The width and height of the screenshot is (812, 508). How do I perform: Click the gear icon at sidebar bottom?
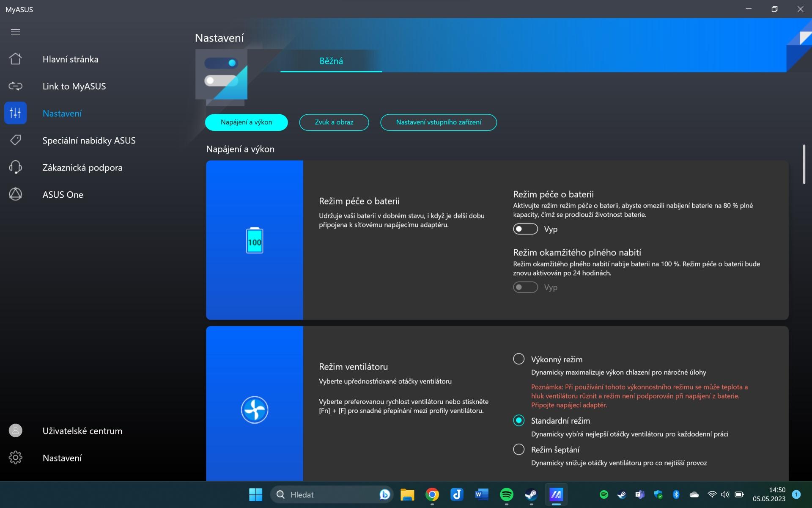coord(15,458)
